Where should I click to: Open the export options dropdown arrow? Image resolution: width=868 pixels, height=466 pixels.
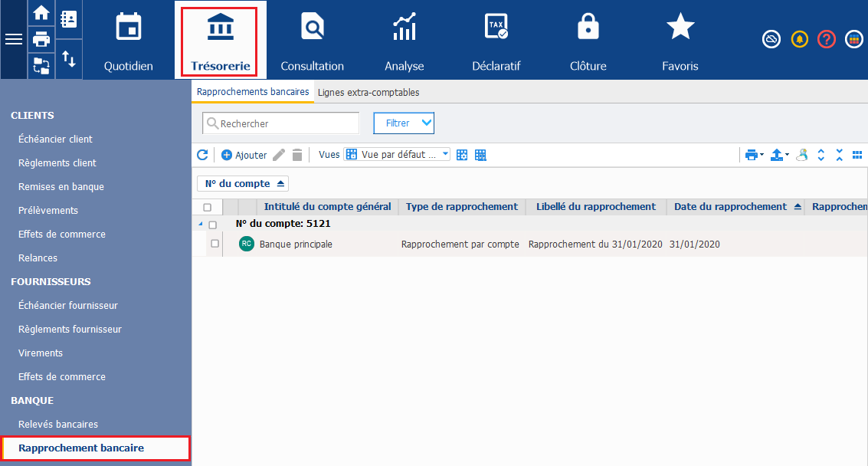[788, 155]
